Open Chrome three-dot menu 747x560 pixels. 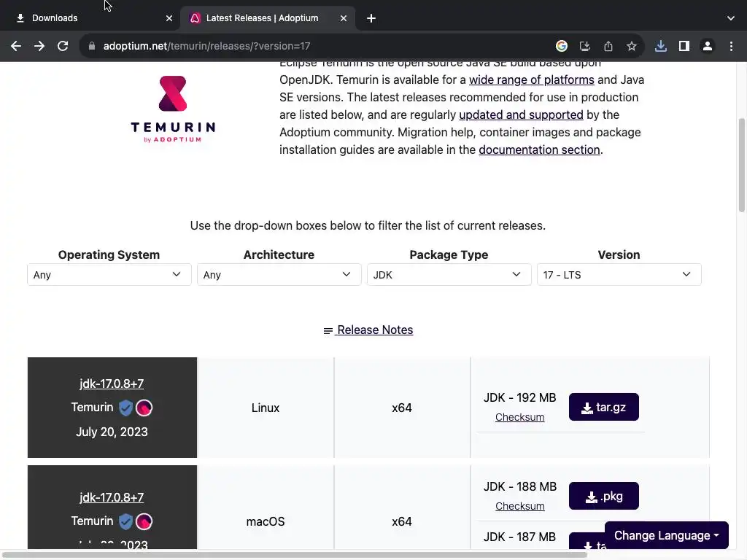point(731,46)
